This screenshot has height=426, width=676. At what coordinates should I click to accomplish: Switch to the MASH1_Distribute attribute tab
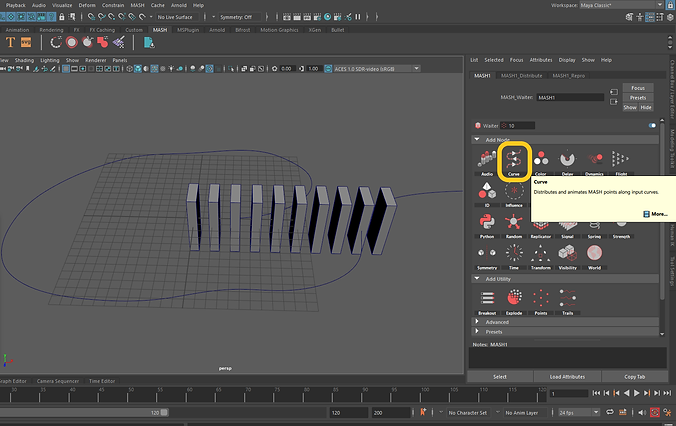tap(521, 75)
